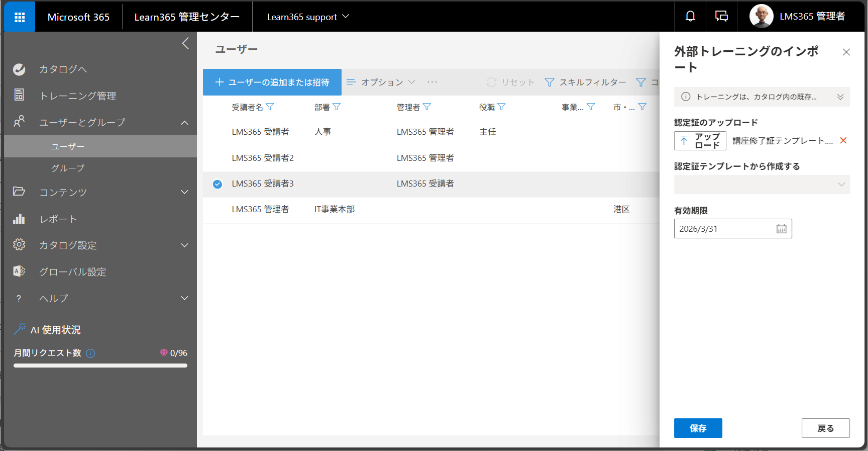Filter the 事業 column

(591, 107)
